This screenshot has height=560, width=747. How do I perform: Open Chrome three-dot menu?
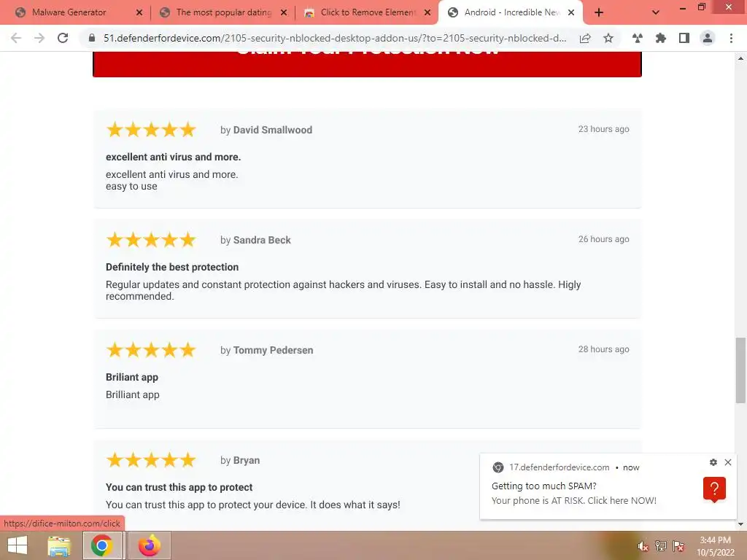731,38
